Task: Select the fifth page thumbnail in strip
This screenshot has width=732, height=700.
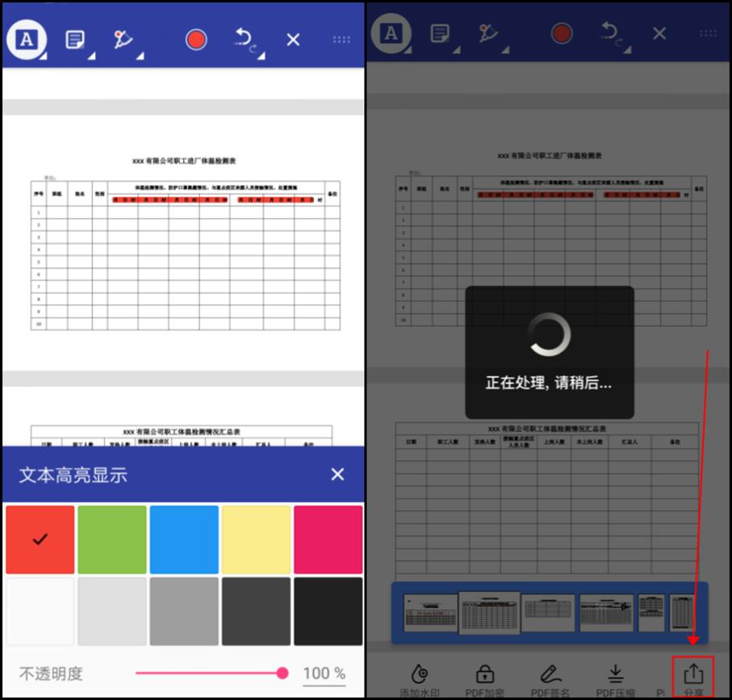Action: [651, 613]
